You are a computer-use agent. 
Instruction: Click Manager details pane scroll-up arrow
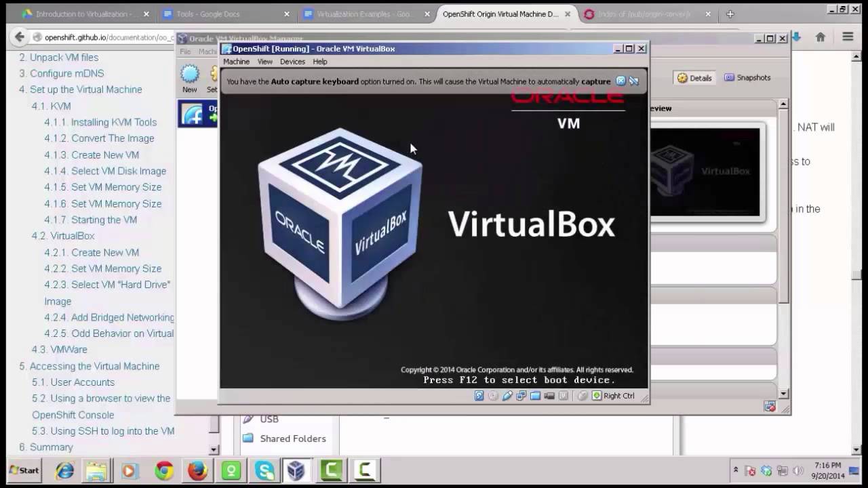tap(783, 104)
